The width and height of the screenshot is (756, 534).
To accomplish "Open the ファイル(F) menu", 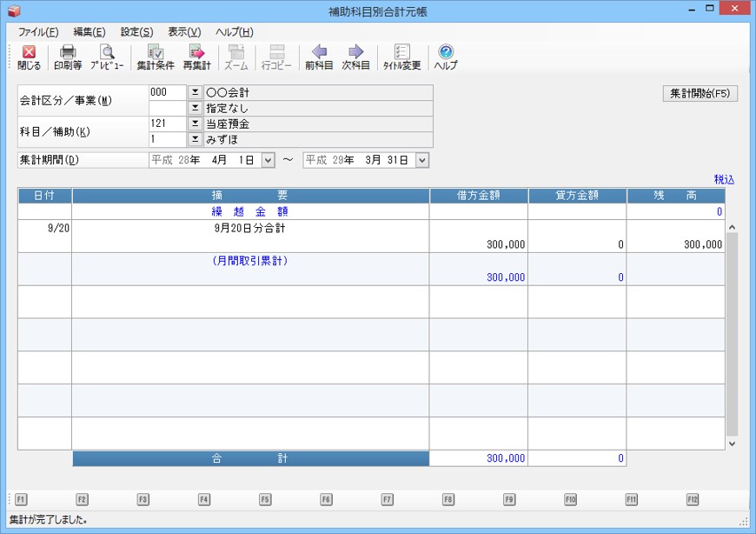I will click(x=38, y=32).
